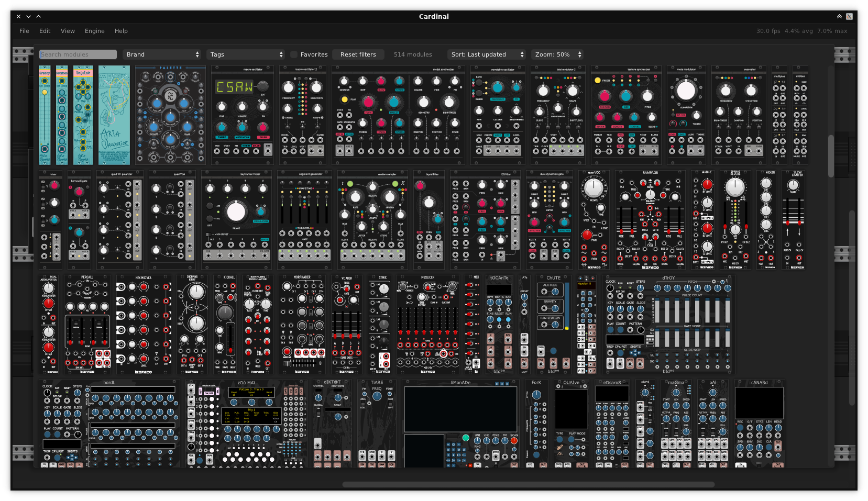
Task: Select the Aria Salvatrice signature panel
Action: (114, 115)
